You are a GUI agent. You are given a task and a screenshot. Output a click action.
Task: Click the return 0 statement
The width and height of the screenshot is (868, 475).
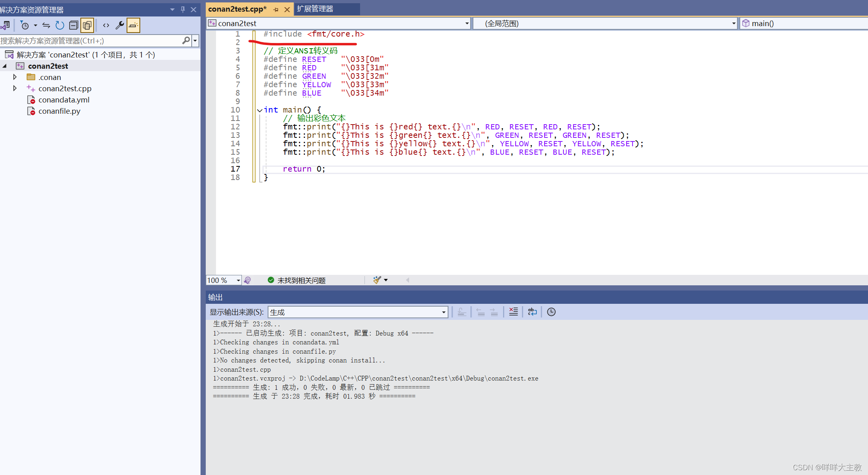tap(304, 169)
